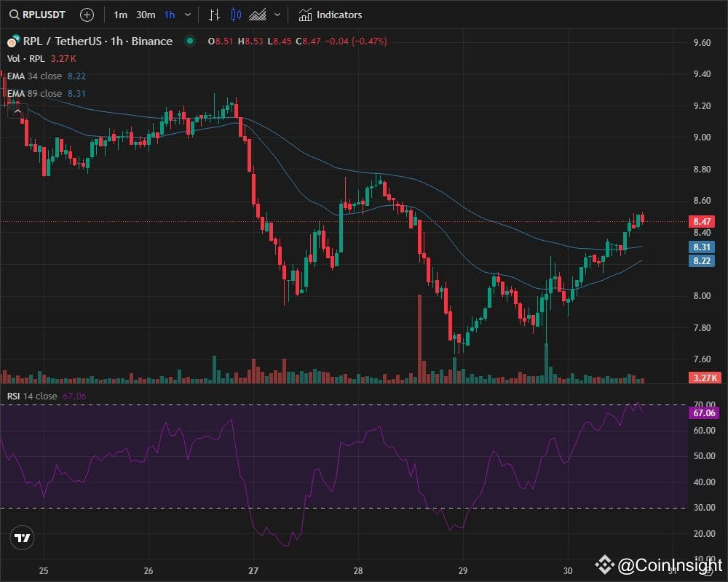Click the RPLUSDT symbol name
The height and width of the screenshot is (582, 728).
44,14
